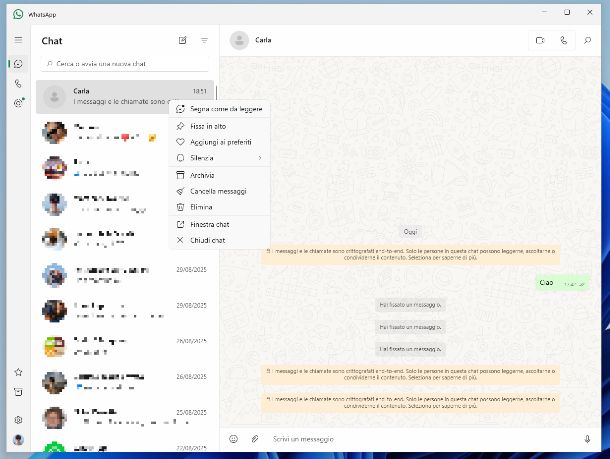The image size is (610, 459).
Task: Start a new chat with compose icon
Action: pyautogui.click(x=182, y=40)
